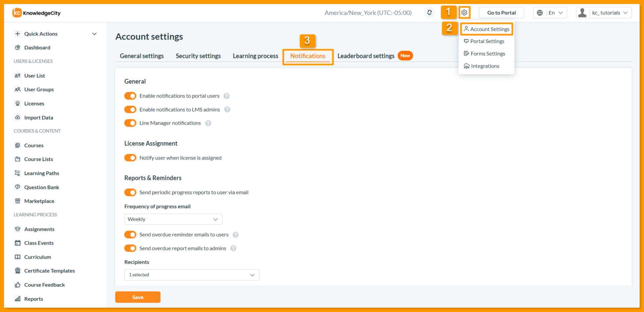The image size is (644, 312).
Task: Switch to General settings tab
Action: (x=142, y=56)
